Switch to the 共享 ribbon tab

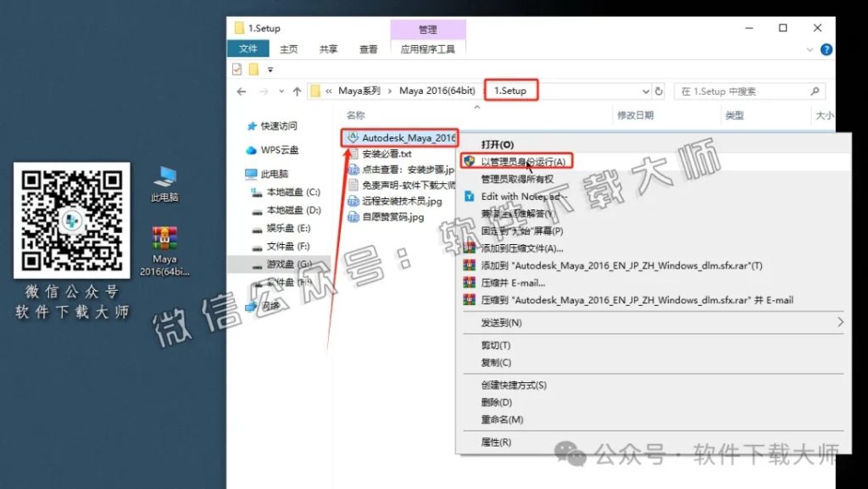point(328,49)
